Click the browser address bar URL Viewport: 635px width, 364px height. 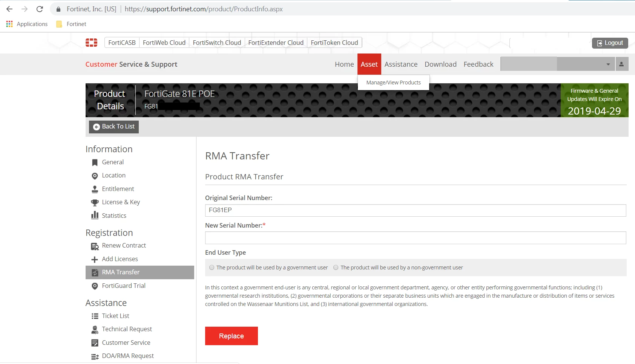(x=204, y=9)
